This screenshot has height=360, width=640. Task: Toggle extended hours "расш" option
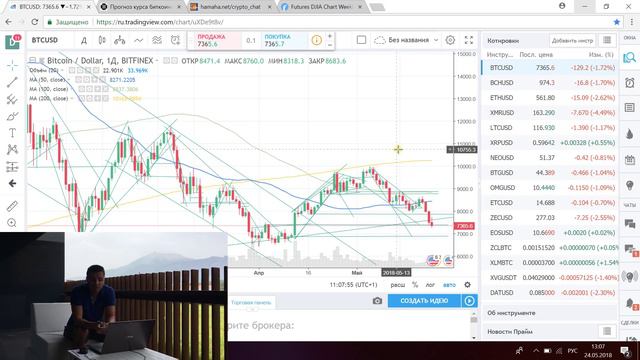click(x=398, y=284)
